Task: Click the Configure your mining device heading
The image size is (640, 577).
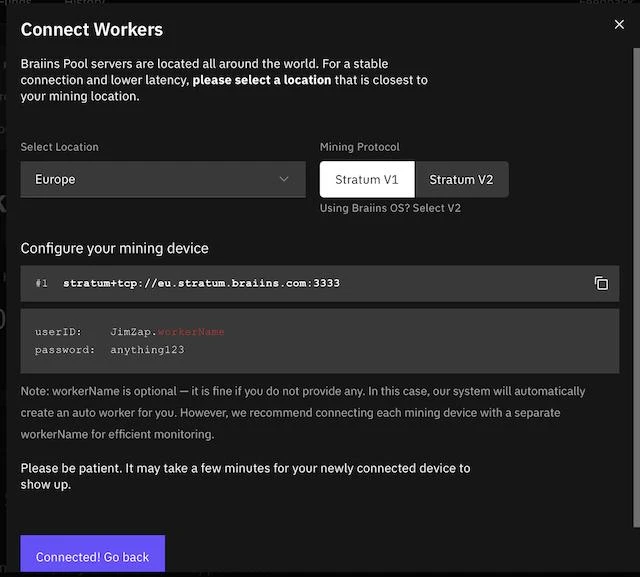Action: (x=115, y=248)
